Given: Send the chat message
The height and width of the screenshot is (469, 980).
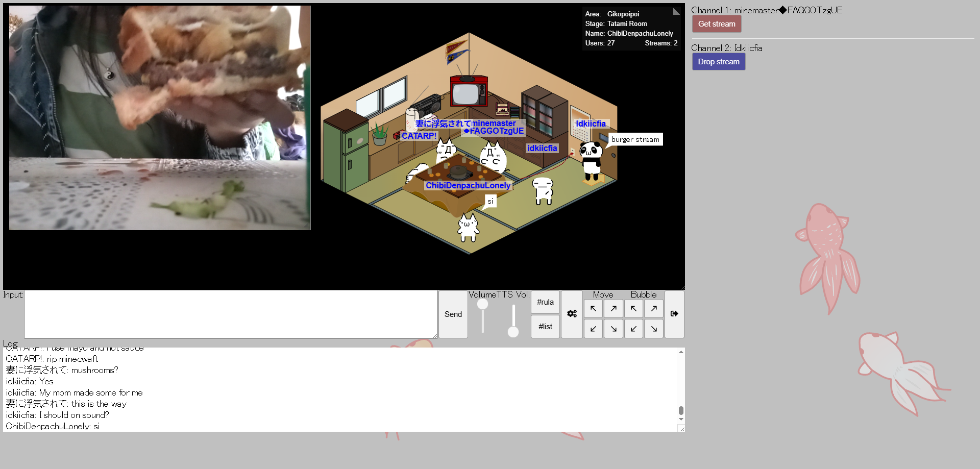Looking at the screenshot, I should click(x=453, y=314).
